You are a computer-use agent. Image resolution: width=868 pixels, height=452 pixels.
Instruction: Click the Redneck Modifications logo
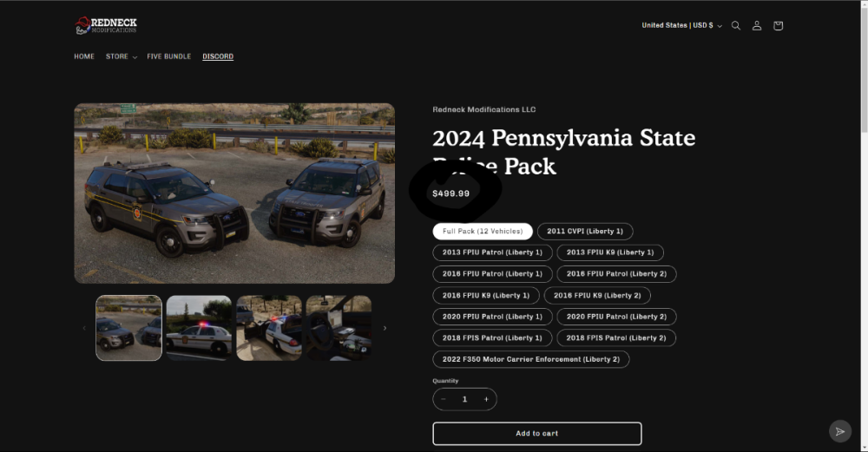click(x=106, y=25)
